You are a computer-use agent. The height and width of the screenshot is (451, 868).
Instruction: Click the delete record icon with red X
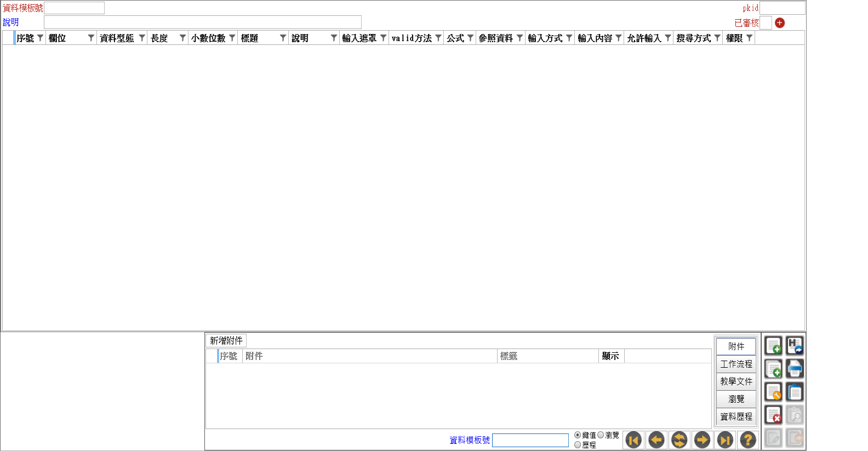coord(773,415)
